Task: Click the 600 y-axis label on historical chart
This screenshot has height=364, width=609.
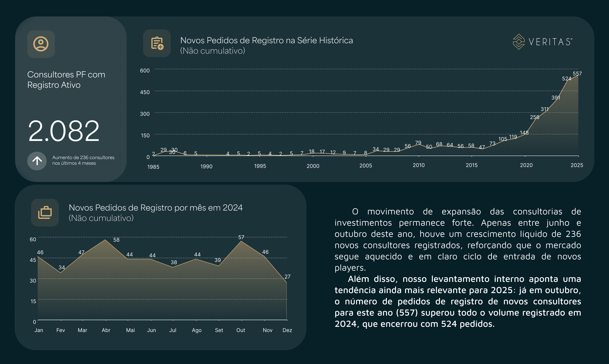Action: click(145, 71)
